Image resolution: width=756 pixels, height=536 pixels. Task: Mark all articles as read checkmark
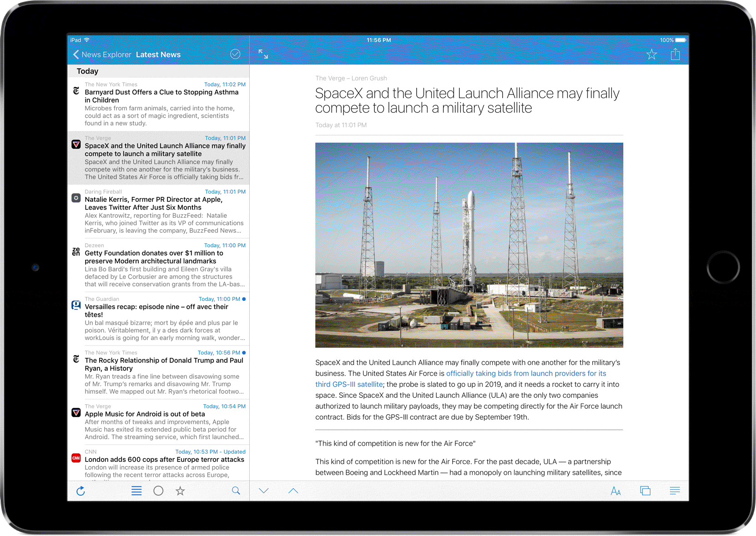235,54
